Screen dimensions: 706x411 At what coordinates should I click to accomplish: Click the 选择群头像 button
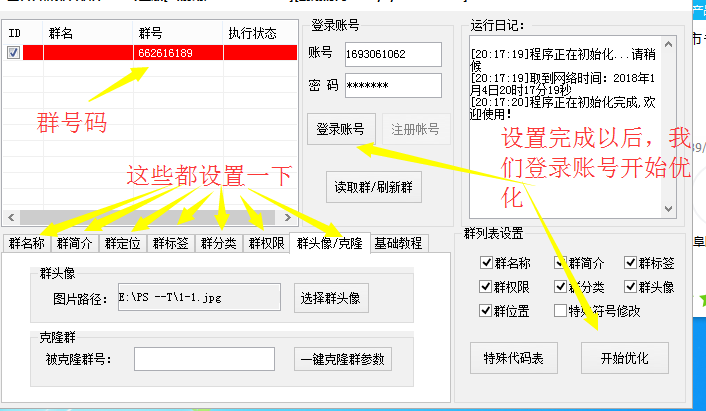[x=331, y=298]
